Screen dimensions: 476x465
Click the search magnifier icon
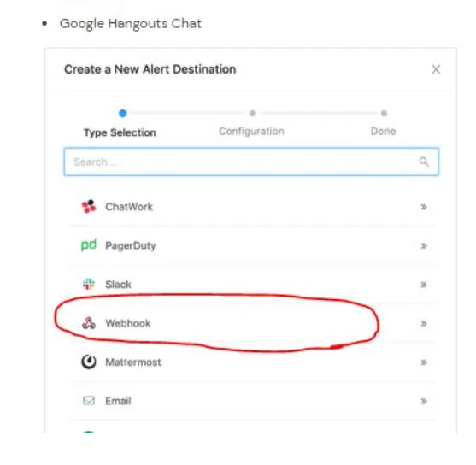[424, 162]
